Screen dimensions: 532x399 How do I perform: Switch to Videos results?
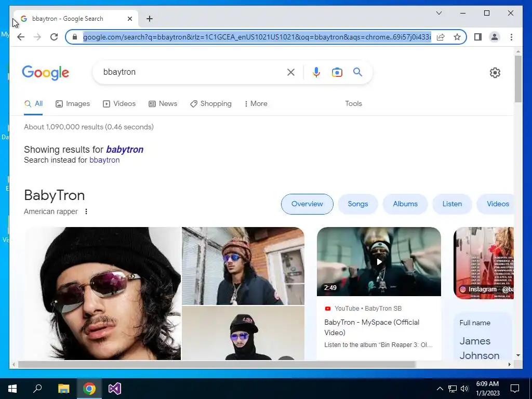click(119, 104)
